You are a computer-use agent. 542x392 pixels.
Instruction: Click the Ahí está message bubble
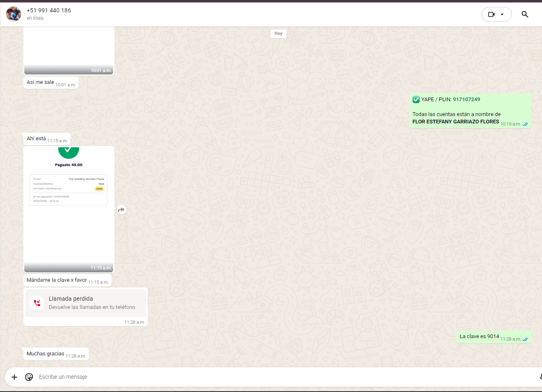[x=36, y=139]
